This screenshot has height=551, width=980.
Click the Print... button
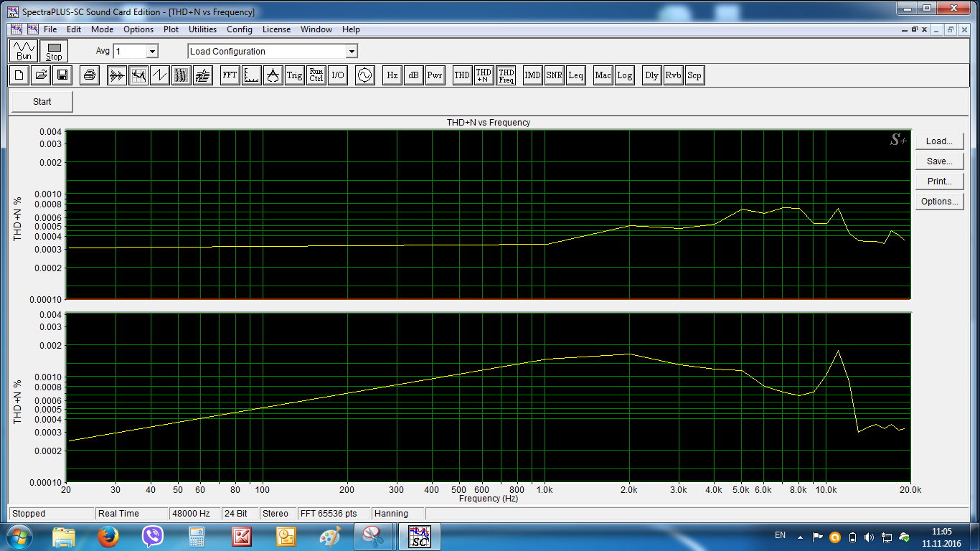[939, 182]
